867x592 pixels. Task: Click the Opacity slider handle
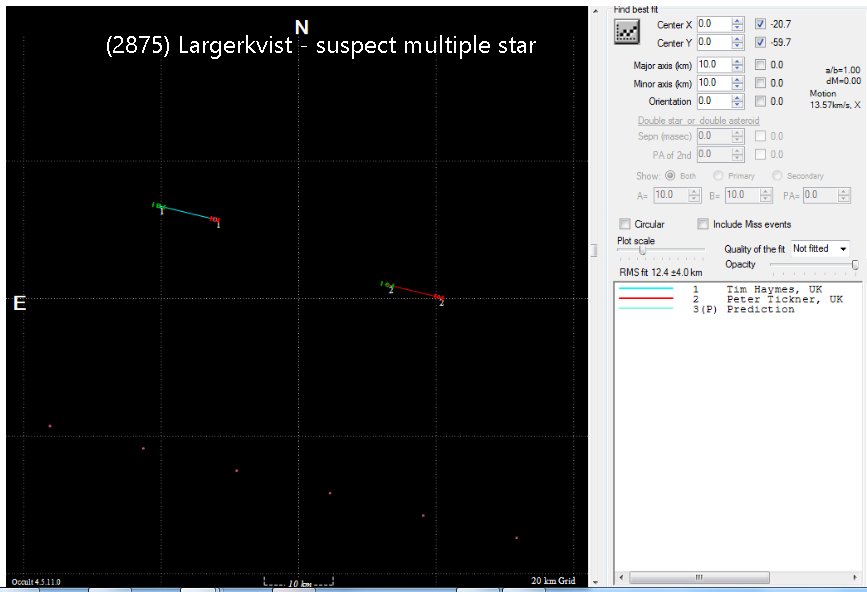pyautogui.click(x=854, y=264)
